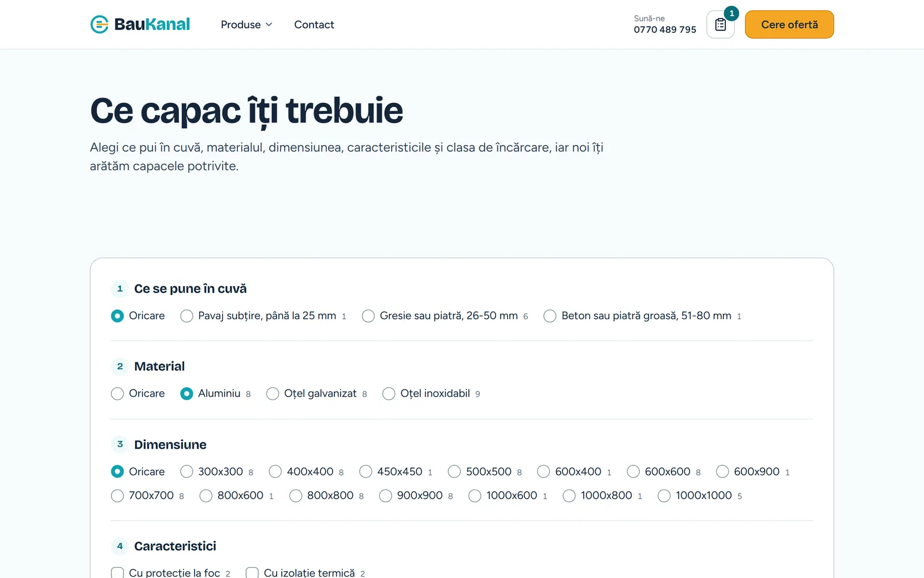Screen dimensions: 924x578
Task: Open the request list clipboard icon
Action: tap(720, 25)
